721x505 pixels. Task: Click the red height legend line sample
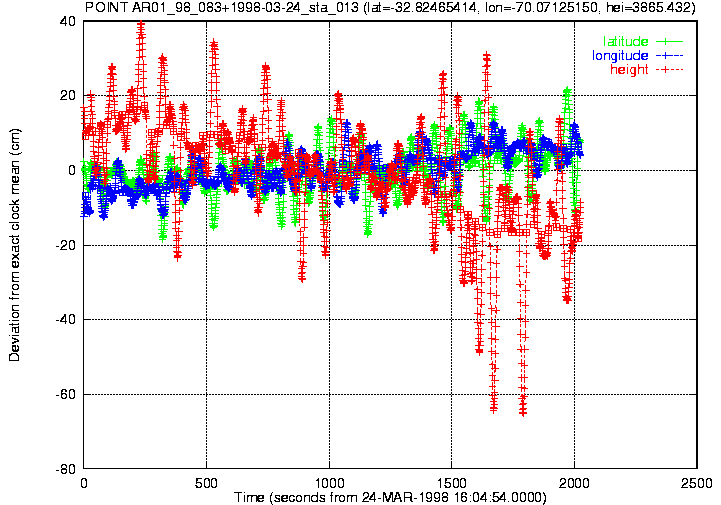670,69
